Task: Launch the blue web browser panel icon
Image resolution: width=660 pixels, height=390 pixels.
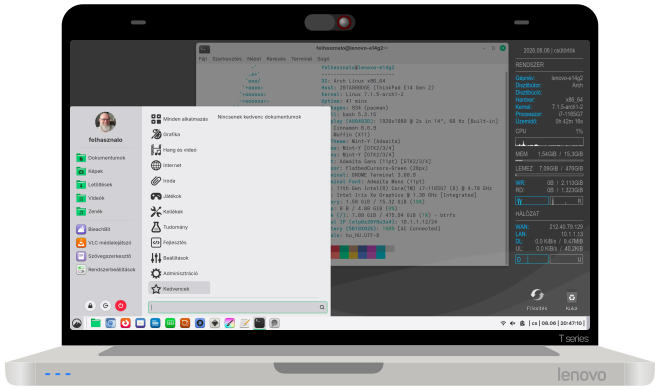Action: coord(110,323)
